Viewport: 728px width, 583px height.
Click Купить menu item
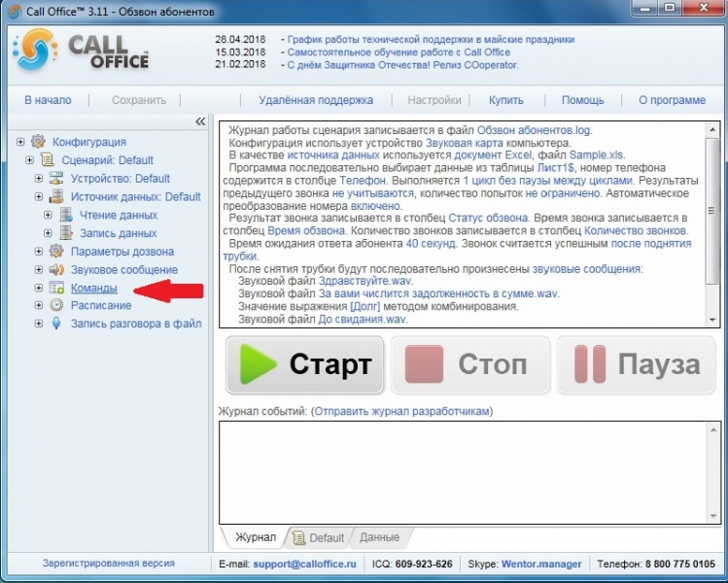pyautogui.click(x=506, y=100)
